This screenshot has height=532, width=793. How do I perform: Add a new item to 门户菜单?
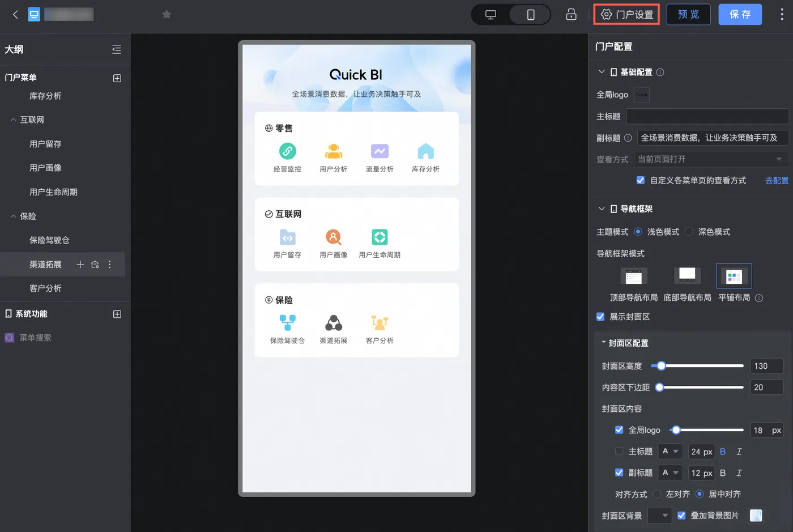tap(117, 78)
